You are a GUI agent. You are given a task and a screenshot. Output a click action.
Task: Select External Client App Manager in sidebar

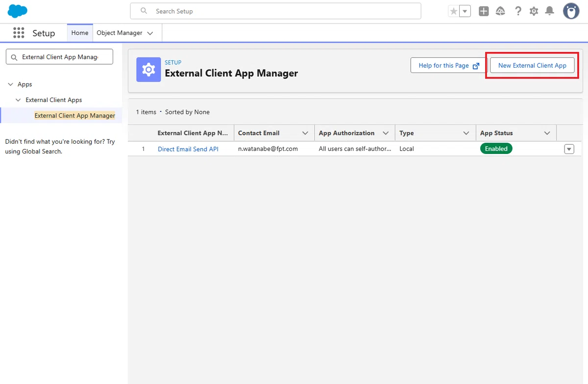point(75,116)
